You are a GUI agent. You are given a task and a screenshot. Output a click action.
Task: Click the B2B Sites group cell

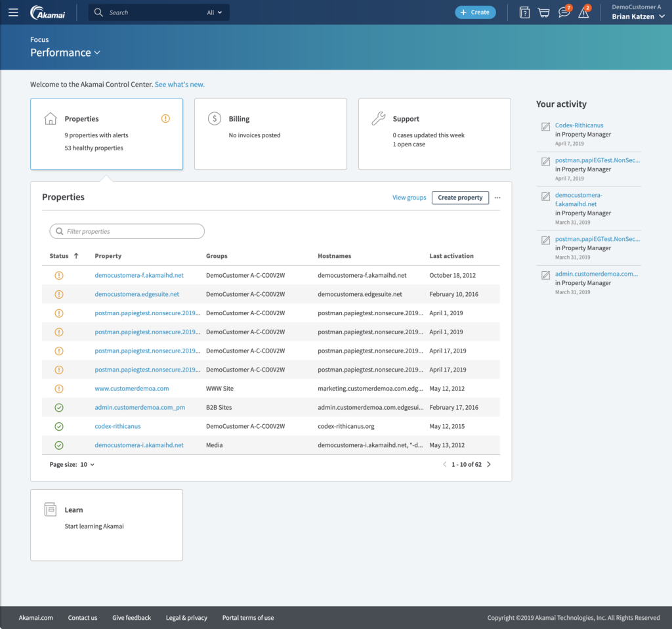[x=219, y=407]
